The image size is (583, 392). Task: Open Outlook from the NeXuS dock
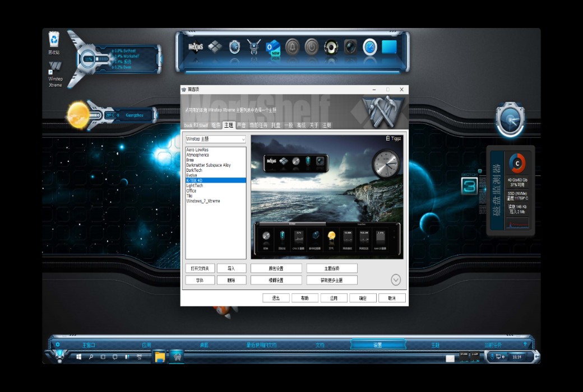[274, 47]
